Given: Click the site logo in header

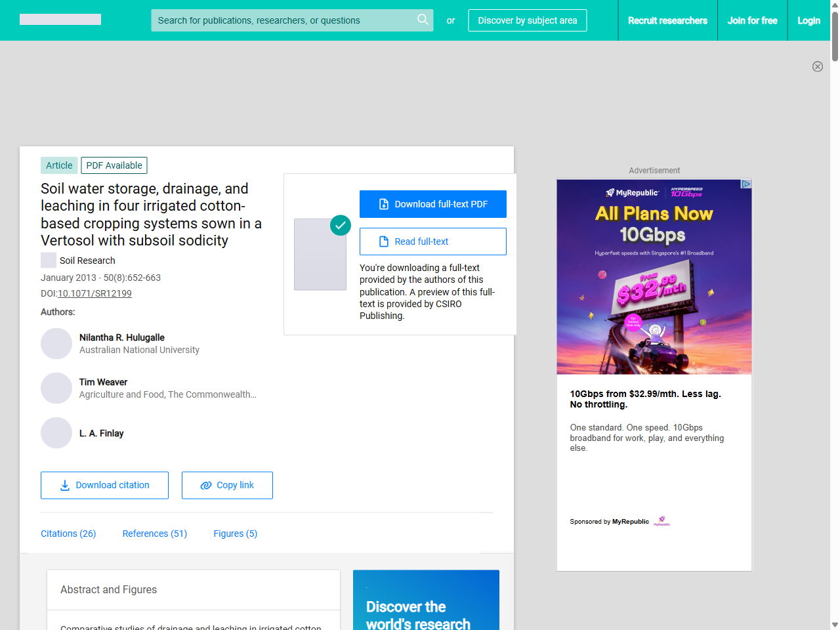Looking at the screenshot, I should click(60, 20).
